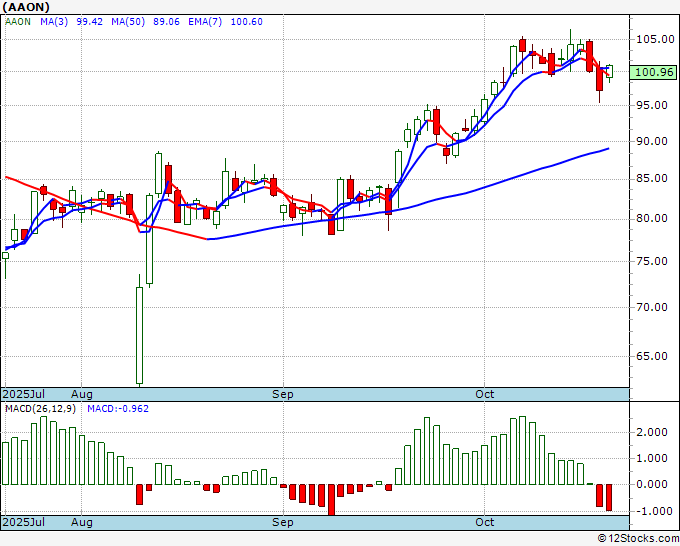Click the (AAON) chart title
Image resolution: width=680 pixels, height=546 pixels.
click(26, 7)
